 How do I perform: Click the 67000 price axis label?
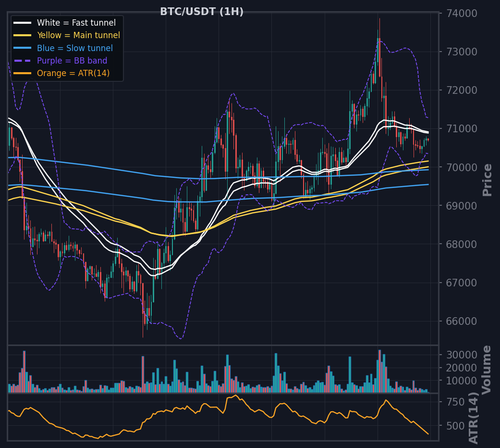tap(462, 283)
